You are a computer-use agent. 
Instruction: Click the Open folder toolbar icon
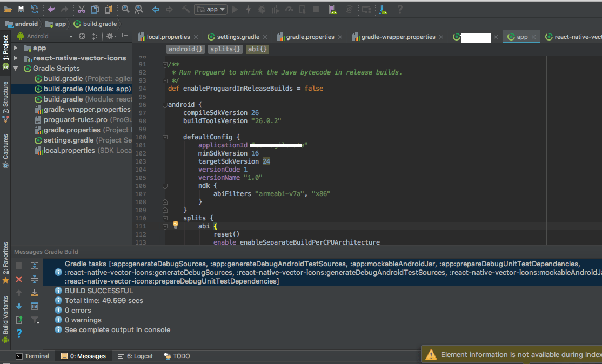click(7, 9)
